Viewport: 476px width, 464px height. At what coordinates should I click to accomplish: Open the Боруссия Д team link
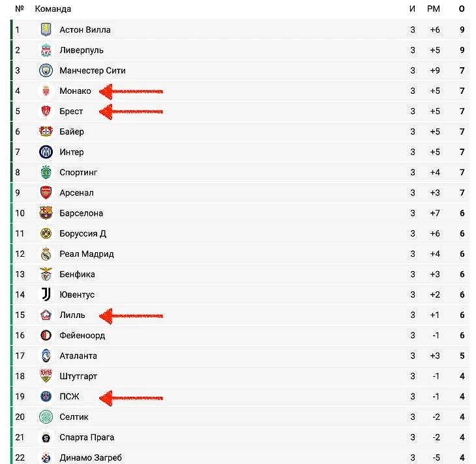(x=83, y=233)
